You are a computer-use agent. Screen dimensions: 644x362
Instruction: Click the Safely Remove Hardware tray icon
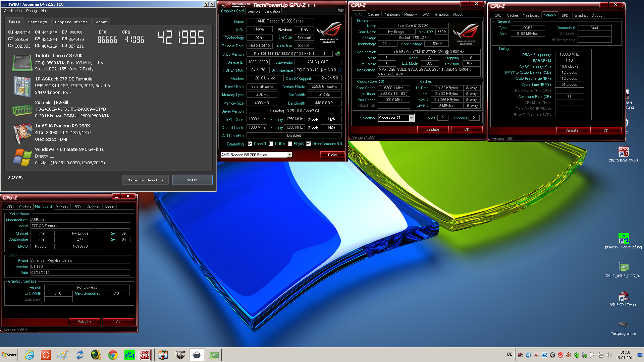click(585, 355)
